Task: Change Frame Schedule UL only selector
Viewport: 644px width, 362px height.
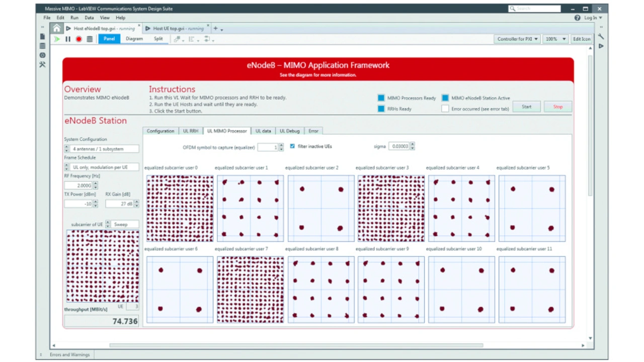Action: coord(102,167)
